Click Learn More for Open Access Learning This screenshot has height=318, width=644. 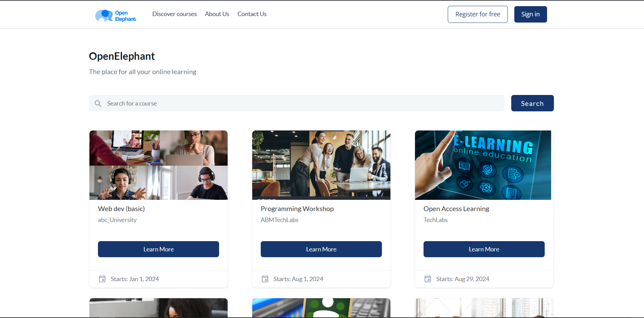pyautogui.click(x=484, y=249)
